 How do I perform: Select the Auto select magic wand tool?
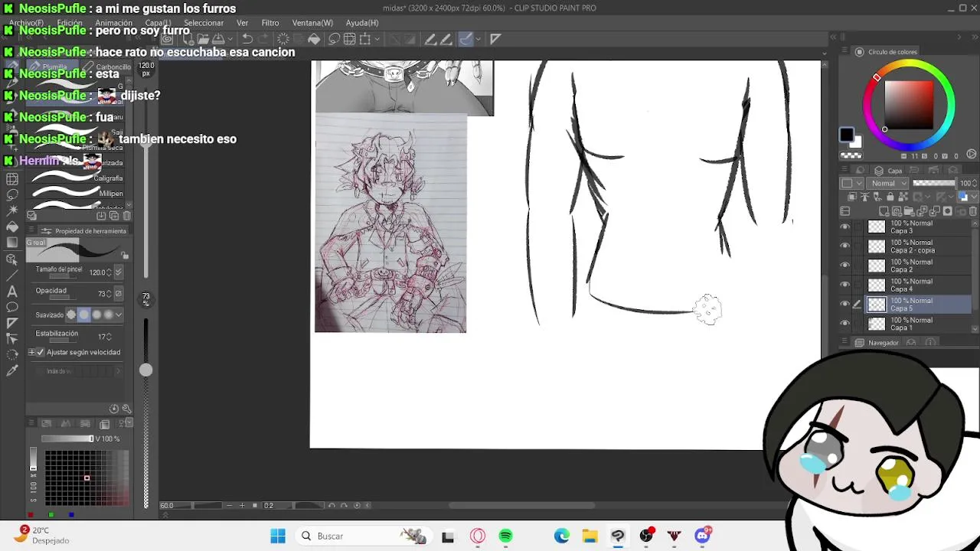(x=12, y=210)
